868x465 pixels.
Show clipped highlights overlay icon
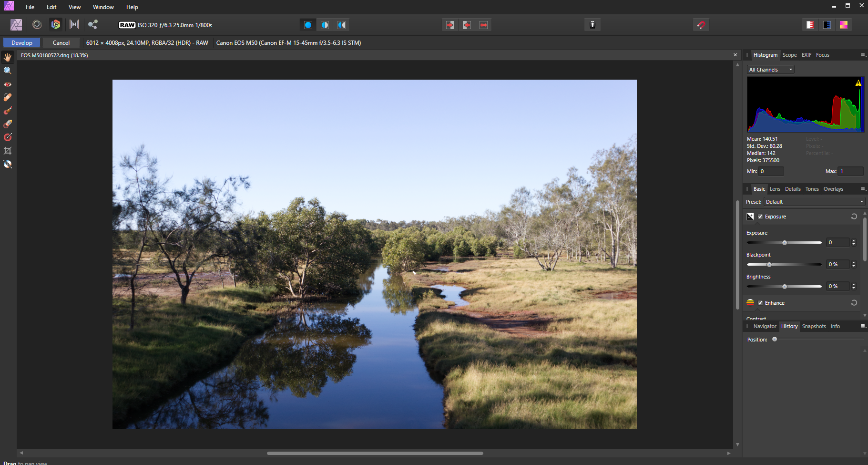[x=810, y=25]
